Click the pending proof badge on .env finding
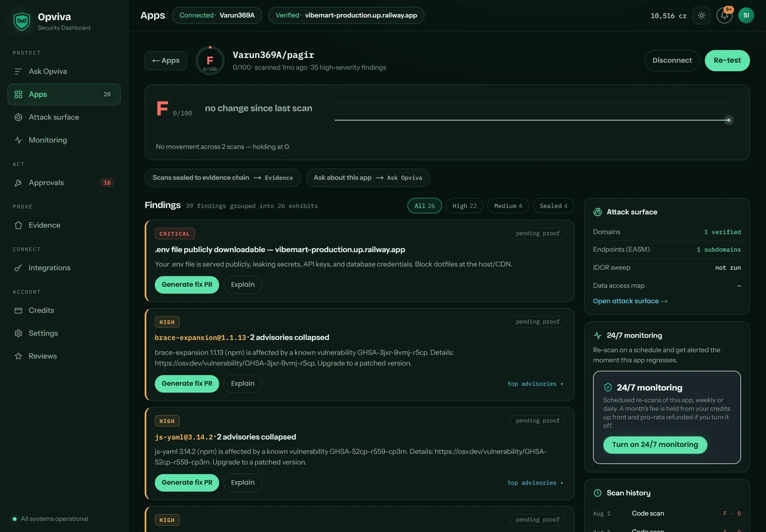766x532 pixels. coord(537,234)
